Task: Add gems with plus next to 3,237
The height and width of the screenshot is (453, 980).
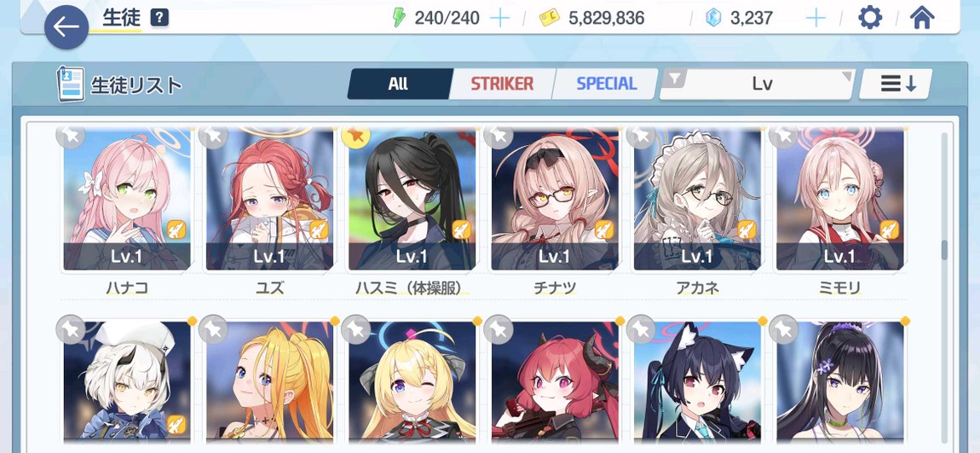Action: (x=816, y=18)
